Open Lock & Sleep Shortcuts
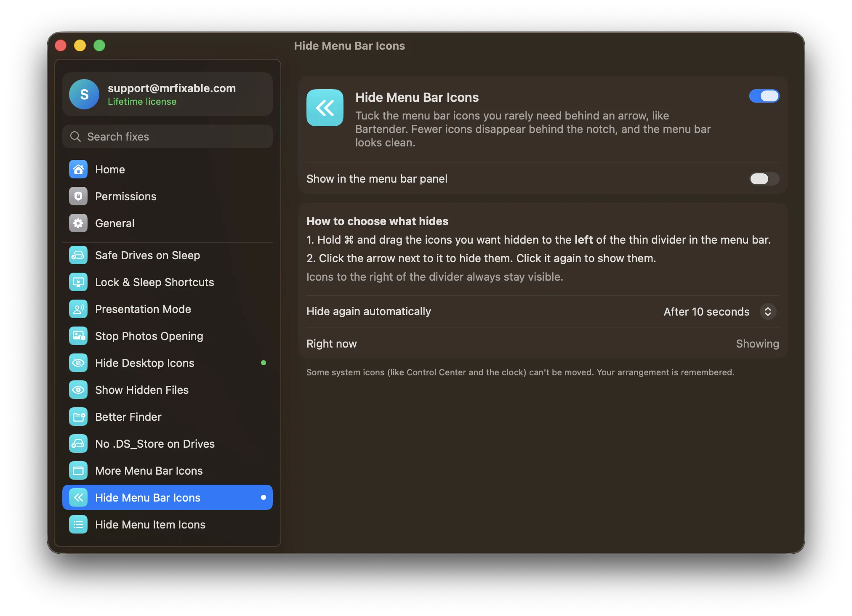The height and width of the screenshot is (616, 852). click(168, 282)
